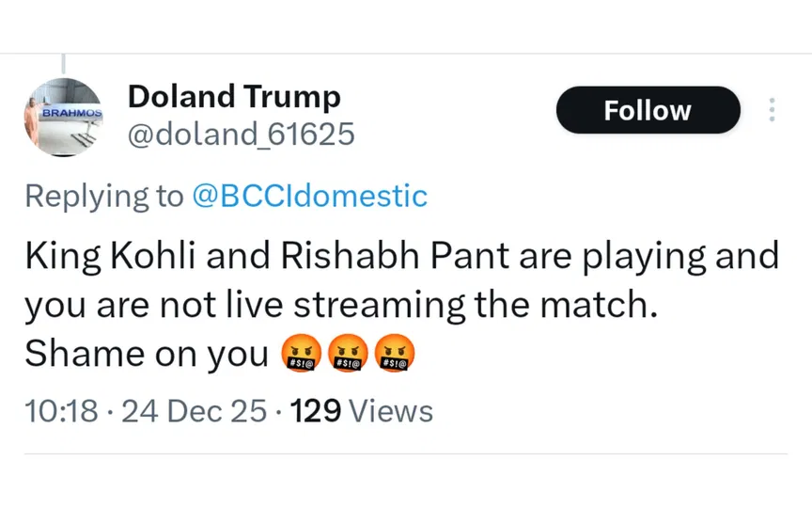Follow the Doland Trump account
The image size is (812, 508).
[x=648, y=110]
